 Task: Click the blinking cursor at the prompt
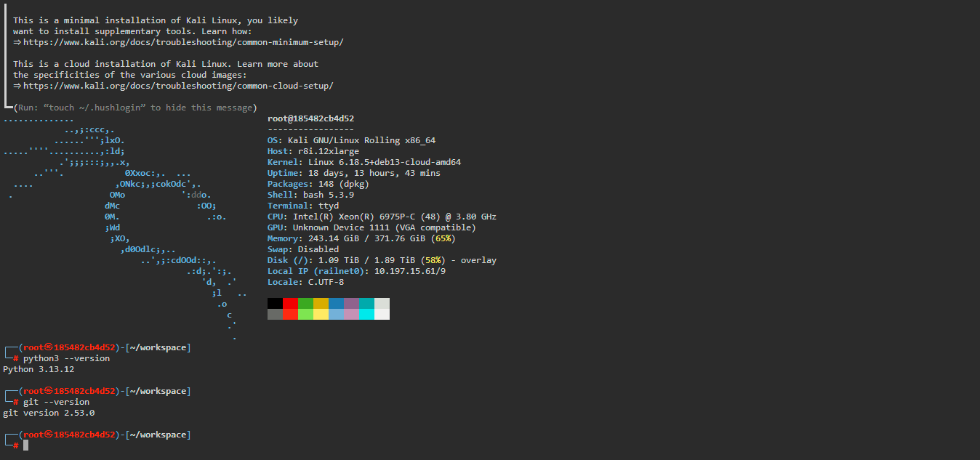[24, 444]
